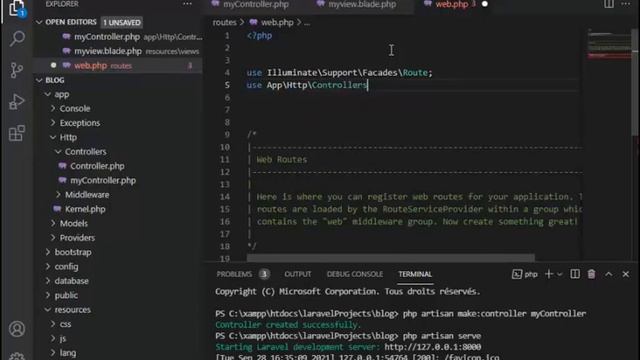Click the editor horizontal scrollbar

(x=391, y=258)
